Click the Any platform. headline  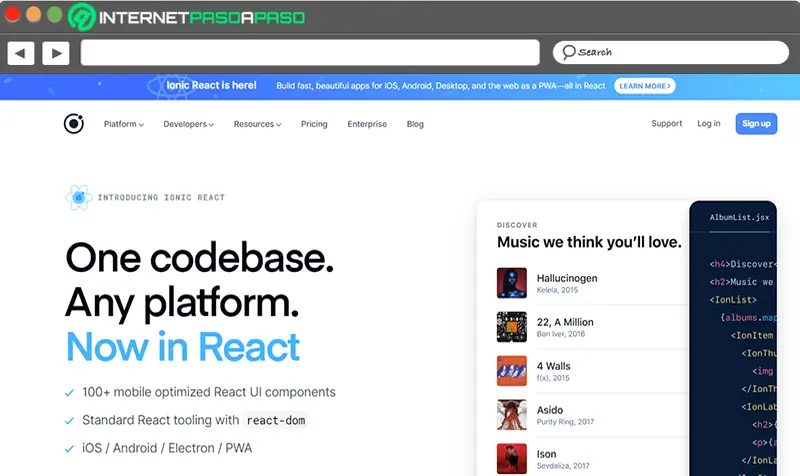click(x=182, y=303)
